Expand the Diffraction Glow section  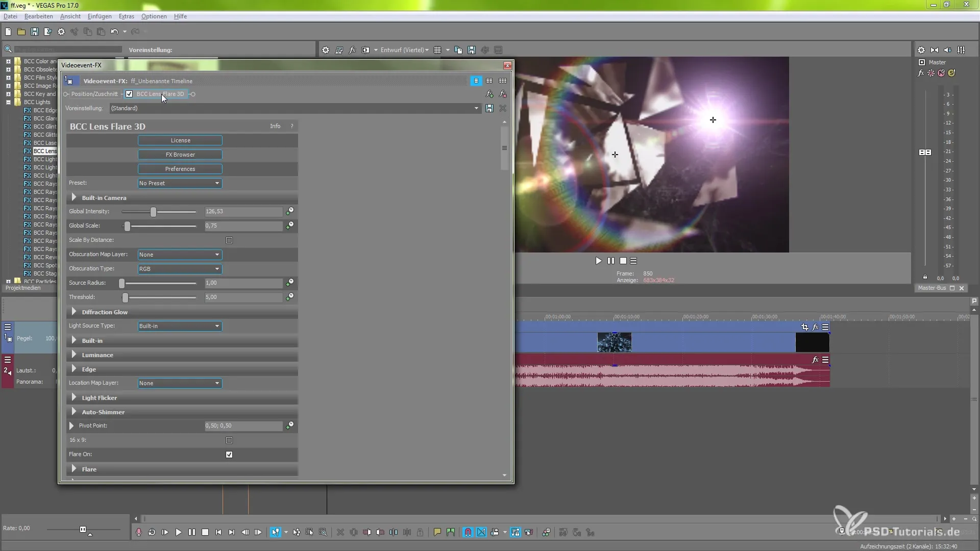tap(74, 312)
